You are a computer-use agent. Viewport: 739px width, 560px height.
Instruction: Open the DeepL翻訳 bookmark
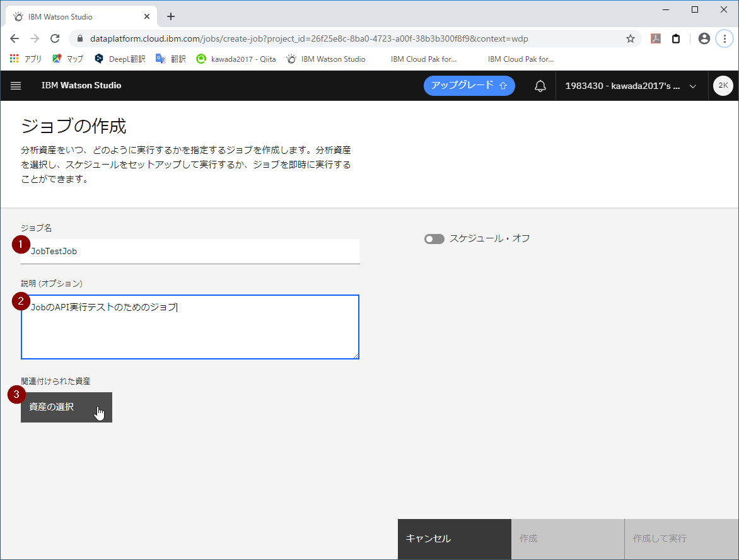[120, 59]
